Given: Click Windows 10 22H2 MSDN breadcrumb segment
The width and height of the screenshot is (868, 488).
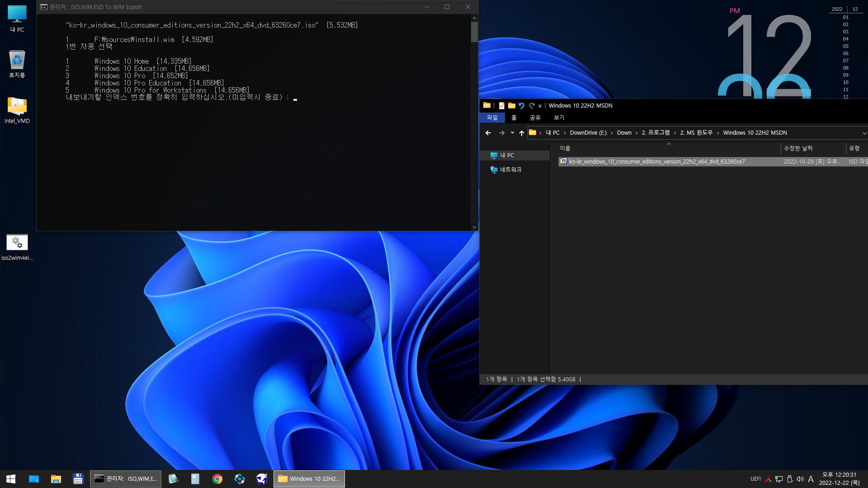Looking at the screenshot, I should pos(755,133).
